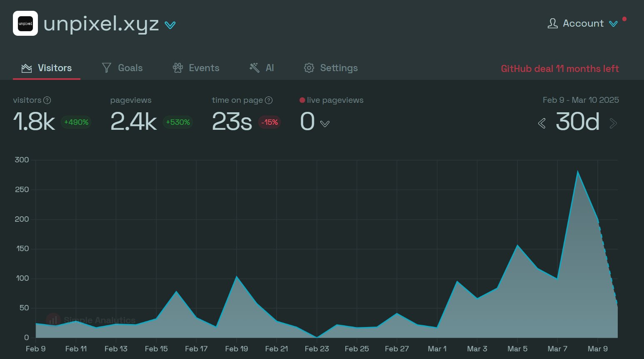Click the unpixel site logo icon
Viewport: 644px width, 359px height.
[25, 23]
